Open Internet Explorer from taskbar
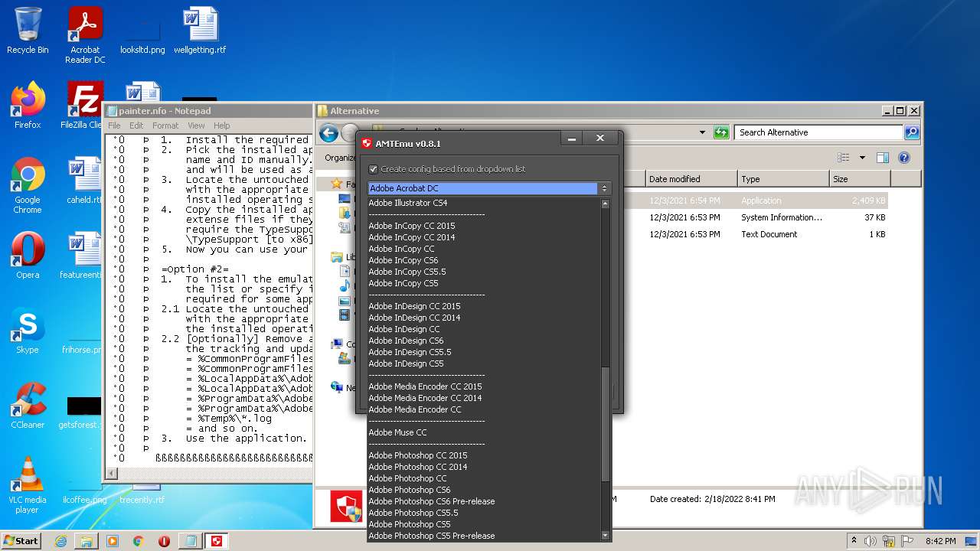The width and height of the screenshot is (980, 551). point(60,541)
